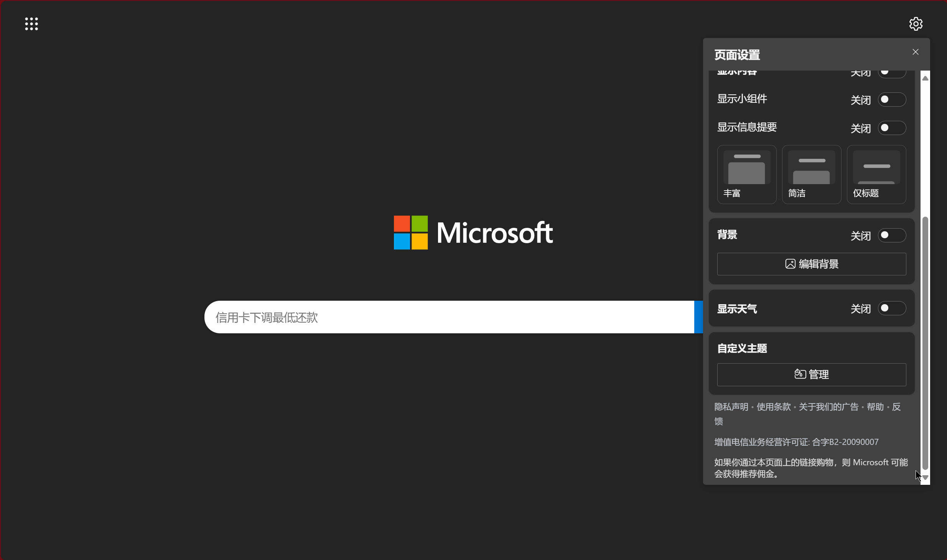Toggle the 显示信息提要 switch

[x=892, y=128]
